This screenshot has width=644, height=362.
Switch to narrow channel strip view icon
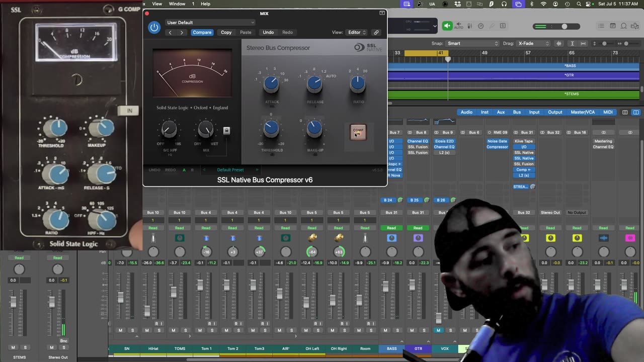[625, 112]
